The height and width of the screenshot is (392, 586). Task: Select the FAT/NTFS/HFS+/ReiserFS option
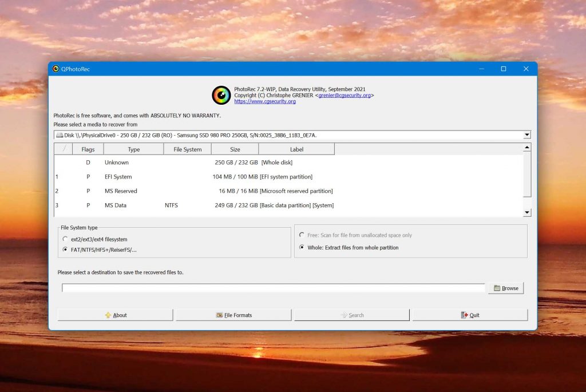[66, 250]
